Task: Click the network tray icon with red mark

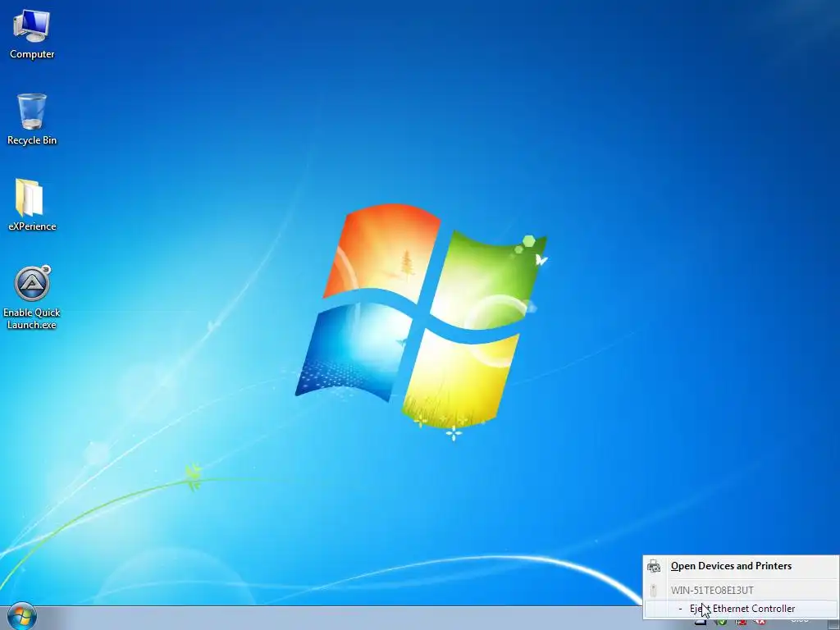Action: [741, 623]
